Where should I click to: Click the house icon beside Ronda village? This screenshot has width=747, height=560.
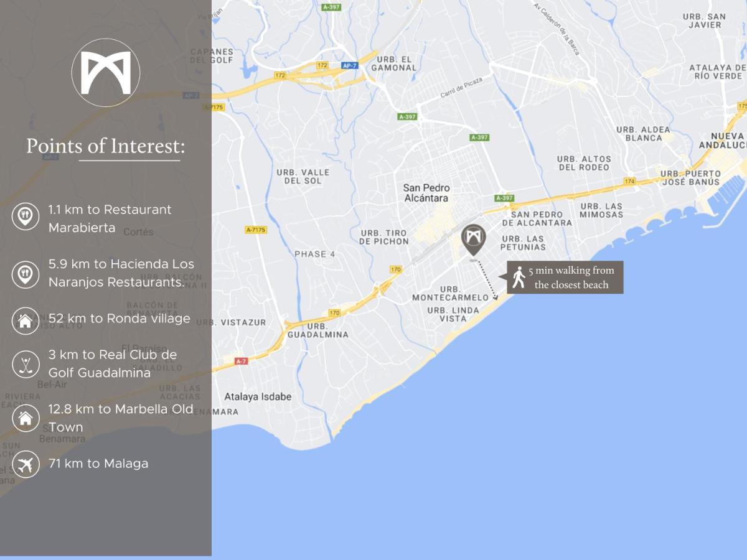(x=26, y=321)
